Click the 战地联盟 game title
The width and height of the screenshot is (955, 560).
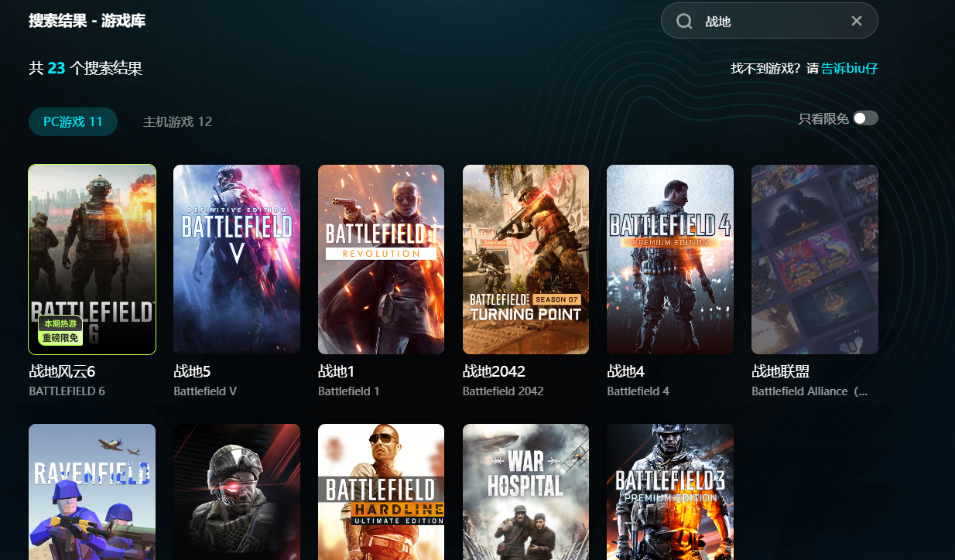780,371
